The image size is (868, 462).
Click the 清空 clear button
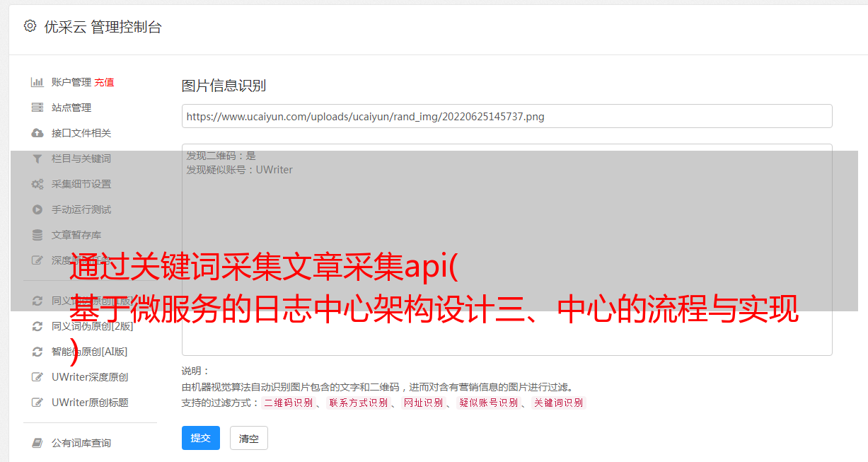coord(249,438)
